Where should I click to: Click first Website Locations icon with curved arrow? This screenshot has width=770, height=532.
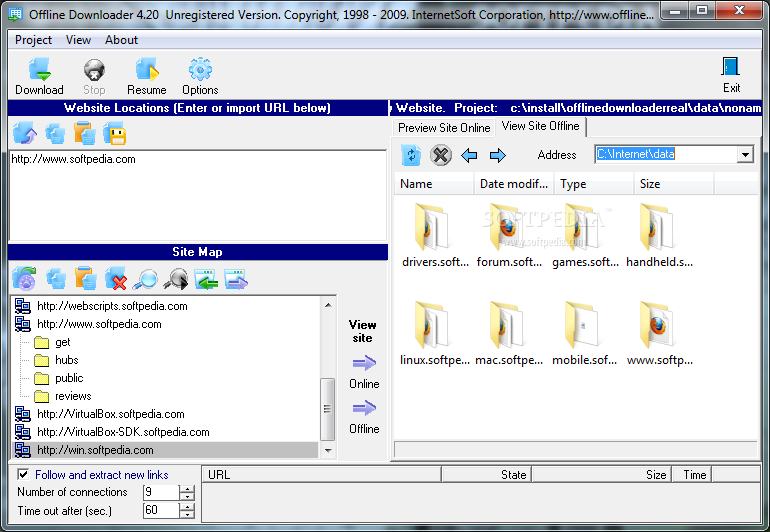point(25,133)
